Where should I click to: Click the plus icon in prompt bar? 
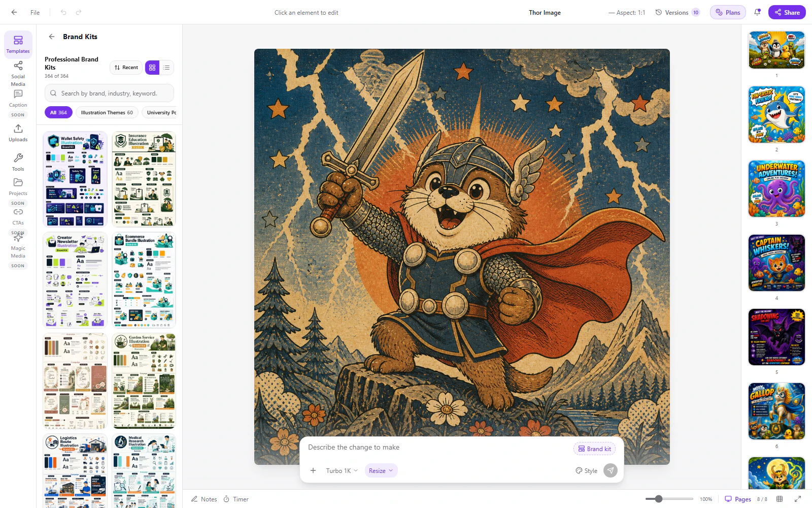pos(313,470)
